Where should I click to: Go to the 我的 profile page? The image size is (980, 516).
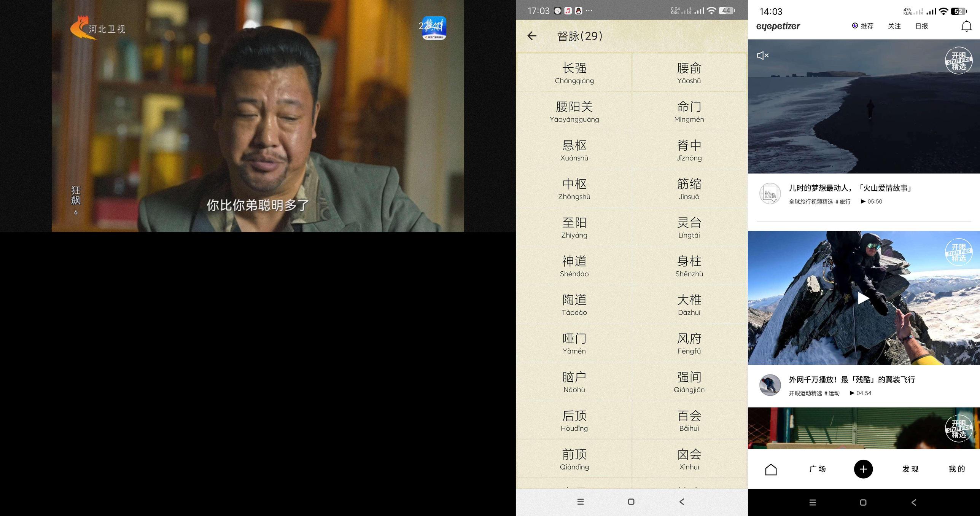[x=957, y=469]
